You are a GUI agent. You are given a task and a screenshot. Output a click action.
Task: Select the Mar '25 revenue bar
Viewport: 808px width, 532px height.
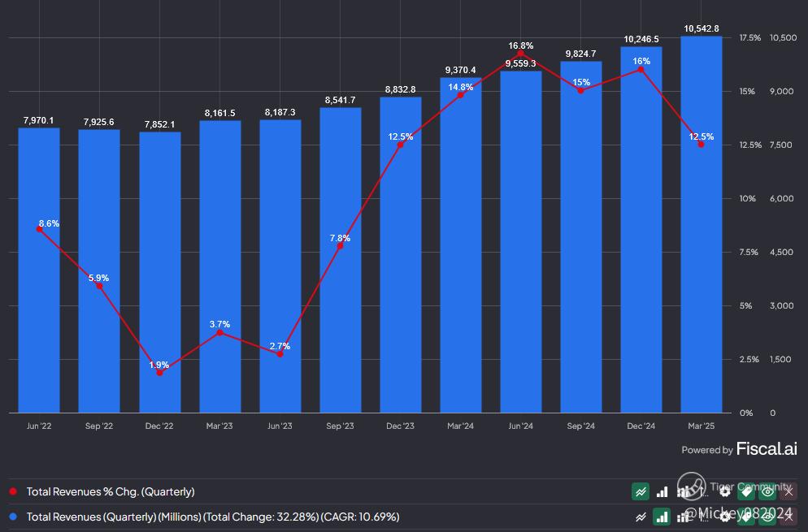(x=702, y=224)
